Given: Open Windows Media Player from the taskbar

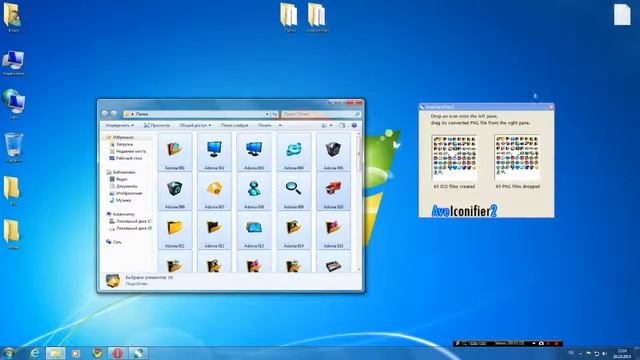Looking at the screenshot, I should [x=76, y=353].
